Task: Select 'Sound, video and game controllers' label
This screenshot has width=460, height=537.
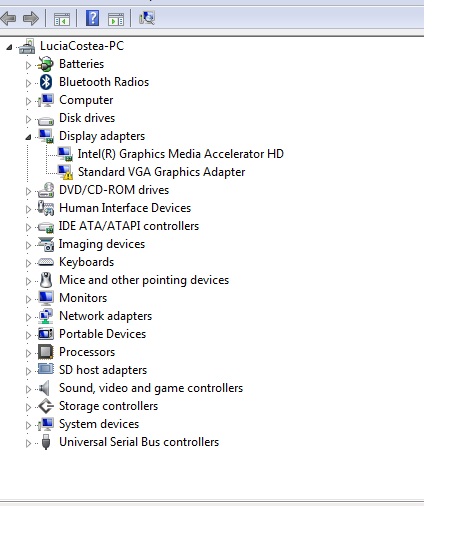Action: coord(151,388)
